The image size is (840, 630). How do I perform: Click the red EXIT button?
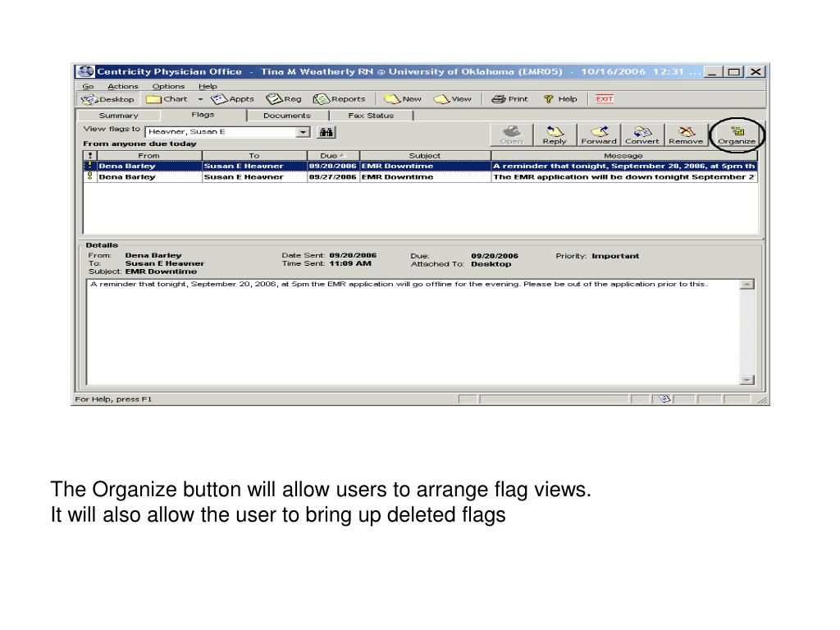tap(605, 99)
